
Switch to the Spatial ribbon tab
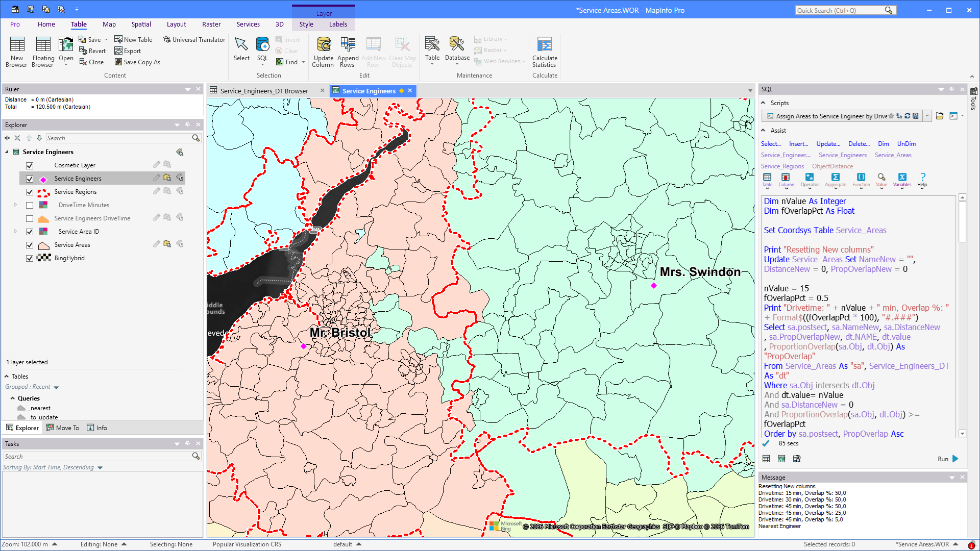click(141, 24)
